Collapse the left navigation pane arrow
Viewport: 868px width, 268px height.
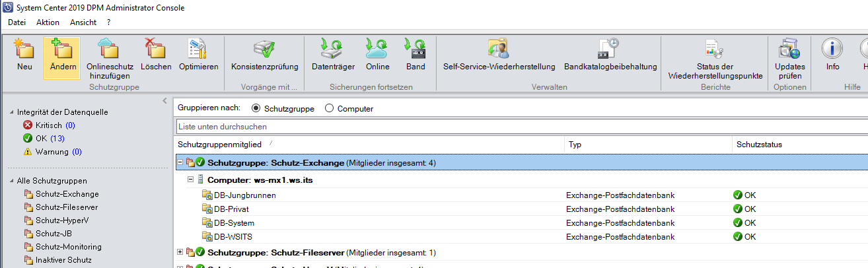[x=165, y=101]
